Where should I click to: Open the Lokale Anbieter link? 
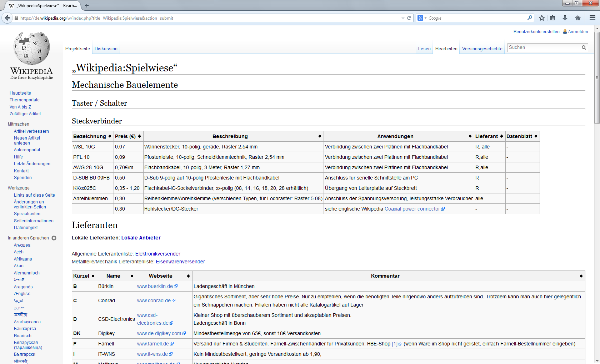point(141,238)
